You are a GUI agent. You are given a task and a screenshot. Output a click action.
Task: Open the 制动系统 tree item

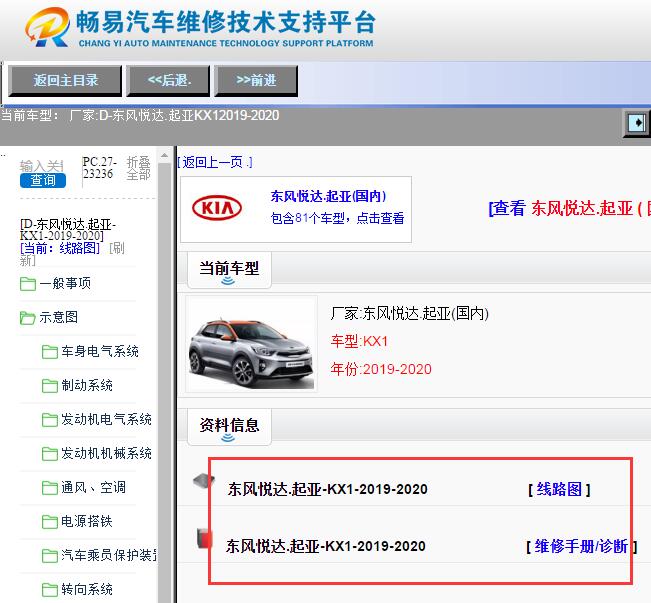(x=87, y=385)
